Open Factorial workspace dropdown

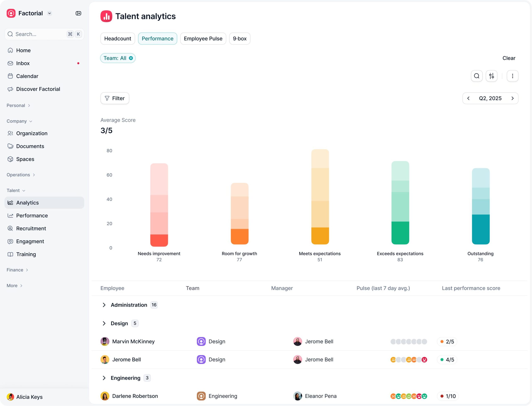(50, 13)
